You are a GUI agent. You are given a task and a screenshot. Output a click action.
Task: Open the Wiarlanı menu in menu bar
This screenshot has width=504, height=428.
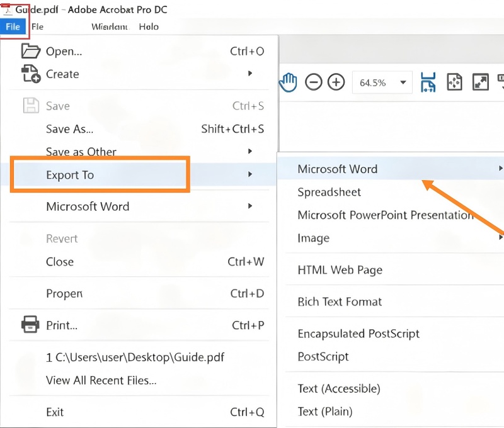[x=109, y=26]
